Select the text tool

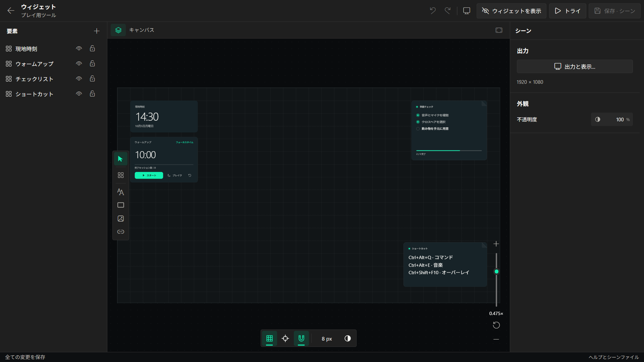pyautogui.click(x=120, y=192)
